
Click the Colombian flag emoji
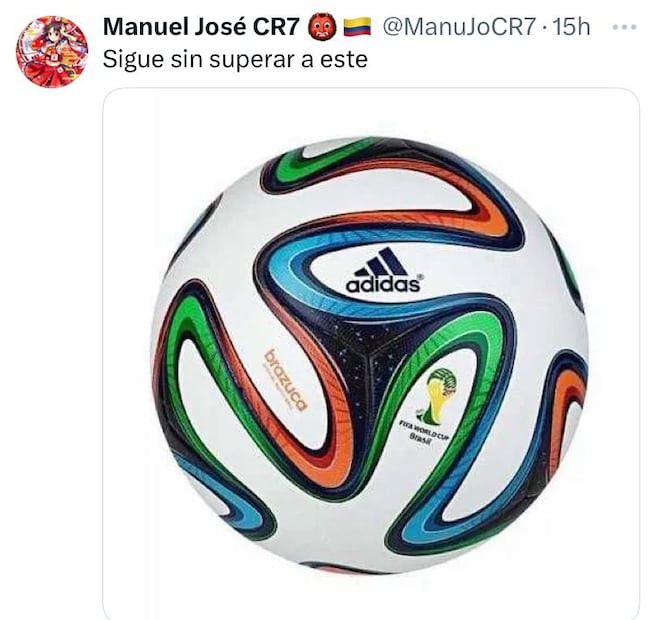click(357, 27)
